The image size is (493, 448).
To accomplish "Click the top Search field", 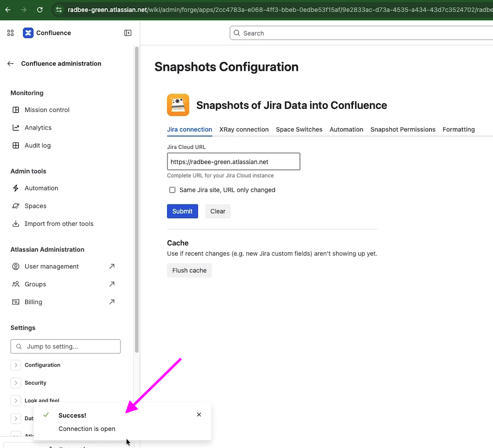I will click(x=361, y=33).
